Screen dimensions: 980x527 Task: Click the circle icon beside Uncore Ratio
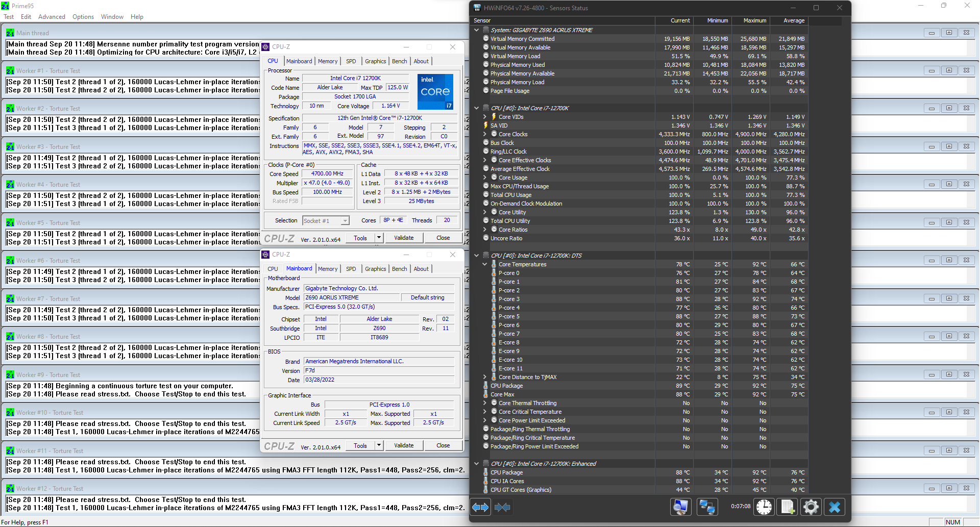486,238
